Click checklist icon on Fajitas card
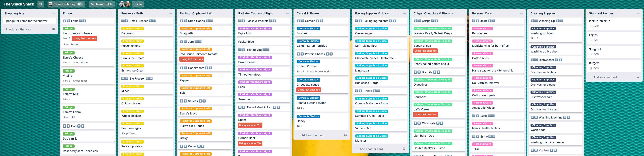The height and width of the screenshot is (156, 644). click(591, 40)
